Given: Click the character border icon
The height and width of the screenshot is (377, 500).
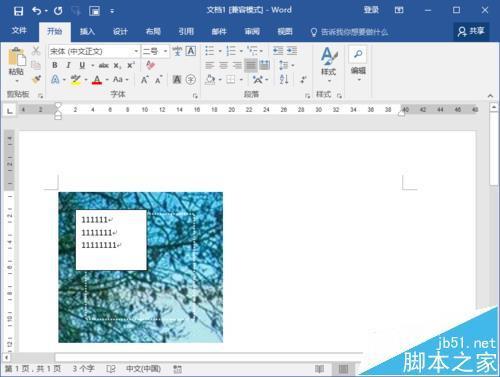Looking at the screenshot, I should tap(191, 51).
